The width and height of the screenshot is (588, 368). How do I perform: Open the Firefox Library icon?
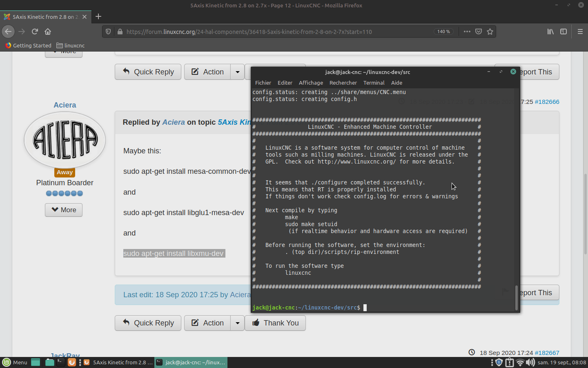[550, 31]
